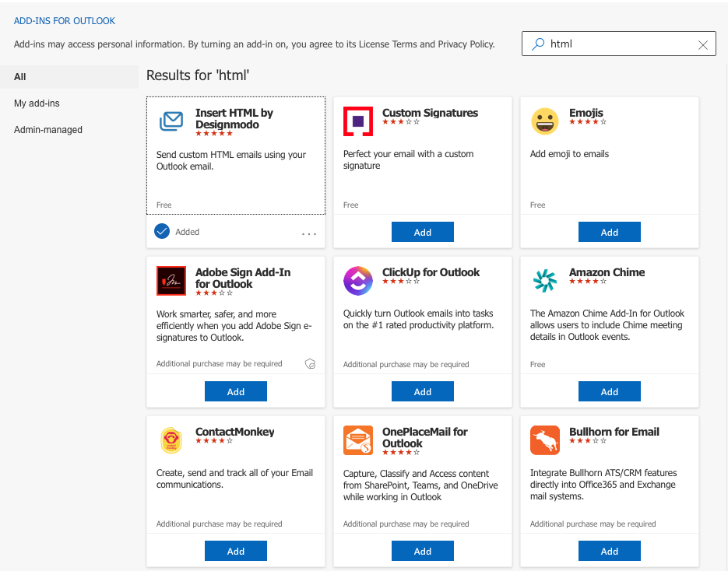Click 'Add emoji to emails' description
The image size is (728, 571).
coord(569,154)
